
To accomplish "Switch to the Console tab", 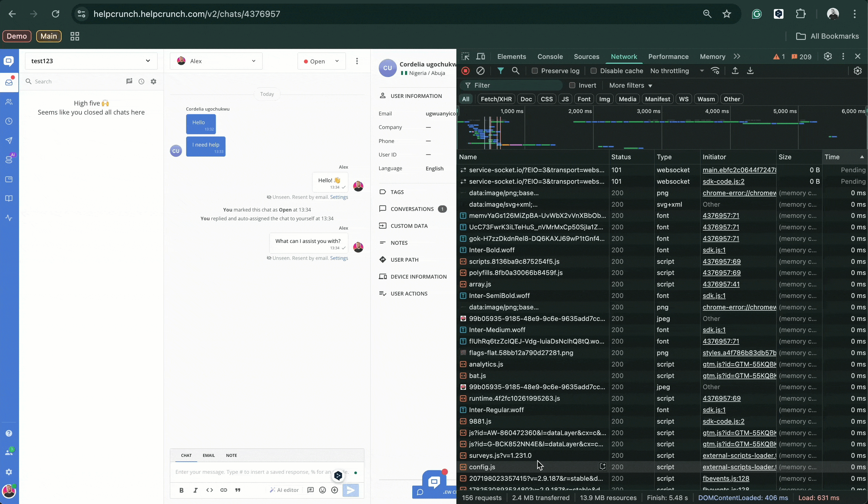I will point(550,57).
